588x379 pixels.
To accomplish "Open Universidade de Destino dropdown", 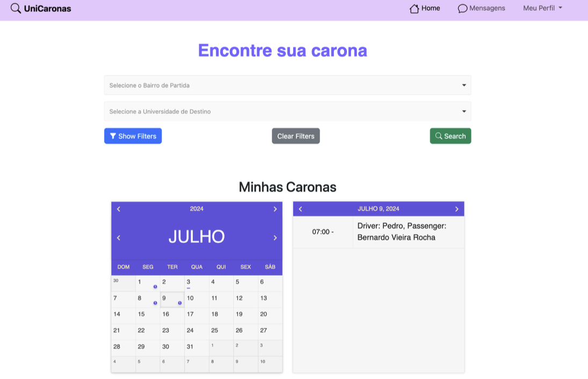I will (x=287, y=112).
